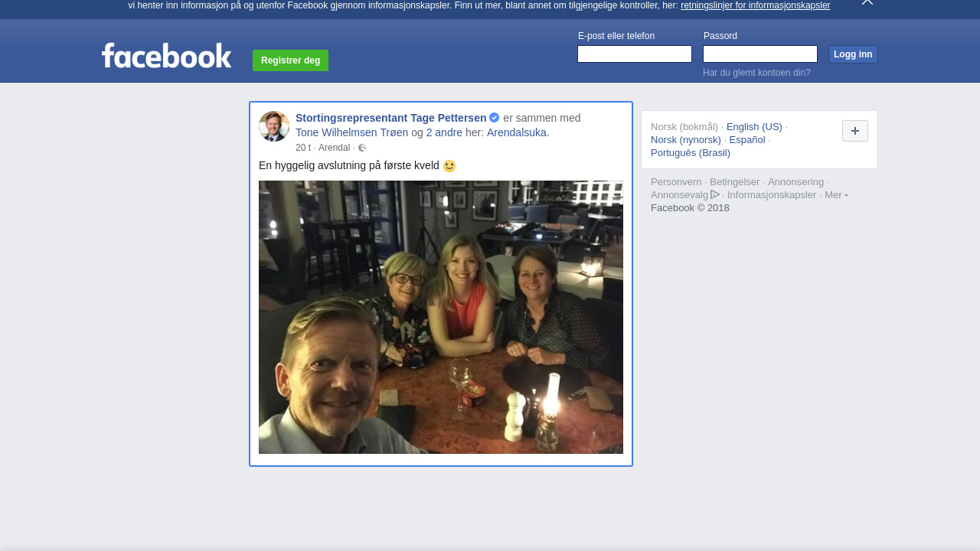Switch language to Norsk (nynorsk)
This screenshot has height=551, width=980.
(x=686, y=140)
